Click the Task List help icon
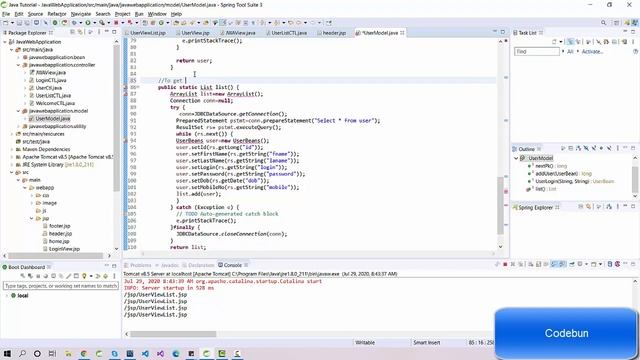 click(635, 51)
